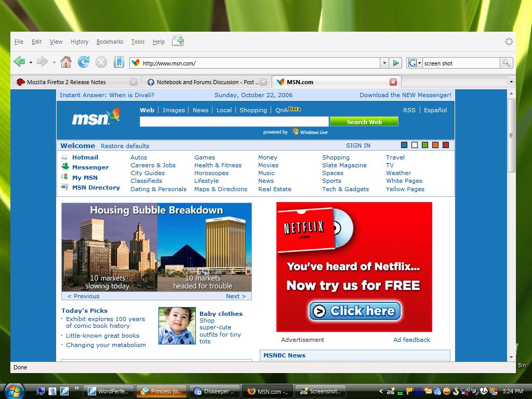532x399 pixels.
Task: Click the Search Web button
Action: coord(364,122)
